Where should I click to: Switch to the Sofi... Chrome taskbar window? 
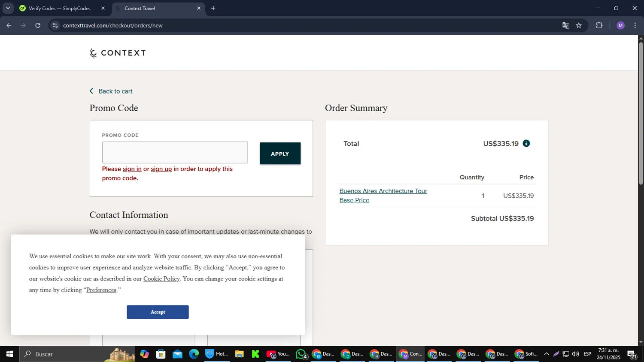point(526,354)
